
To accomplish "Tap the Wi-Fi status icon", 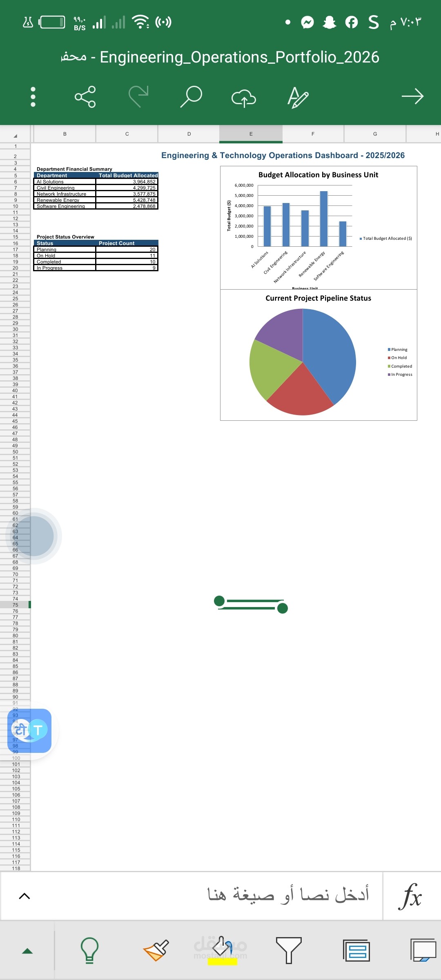I will click(141, 22).
